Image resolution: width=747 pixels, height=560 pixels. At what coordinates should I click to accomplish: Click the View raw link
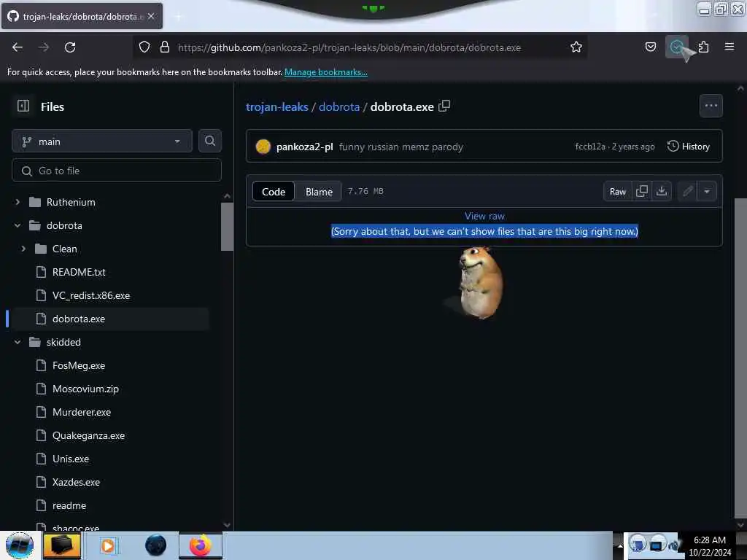click(x=484, y=216)
